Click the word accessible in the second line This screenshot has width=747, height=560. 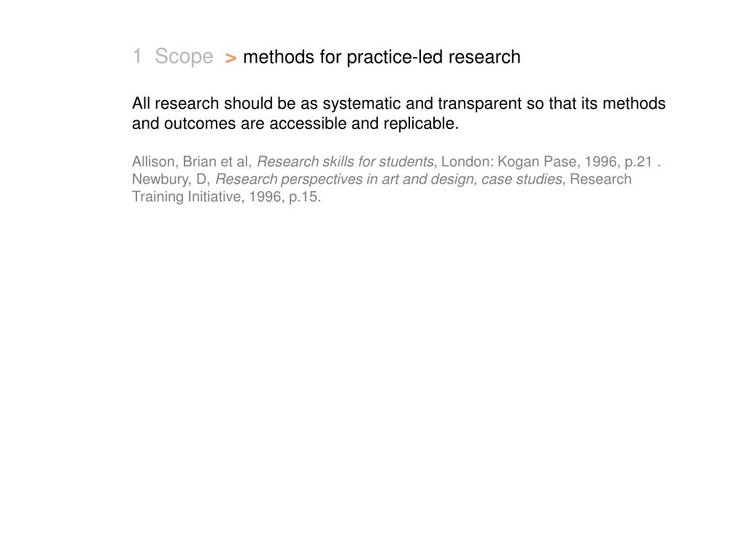click(x=308, y=123)
